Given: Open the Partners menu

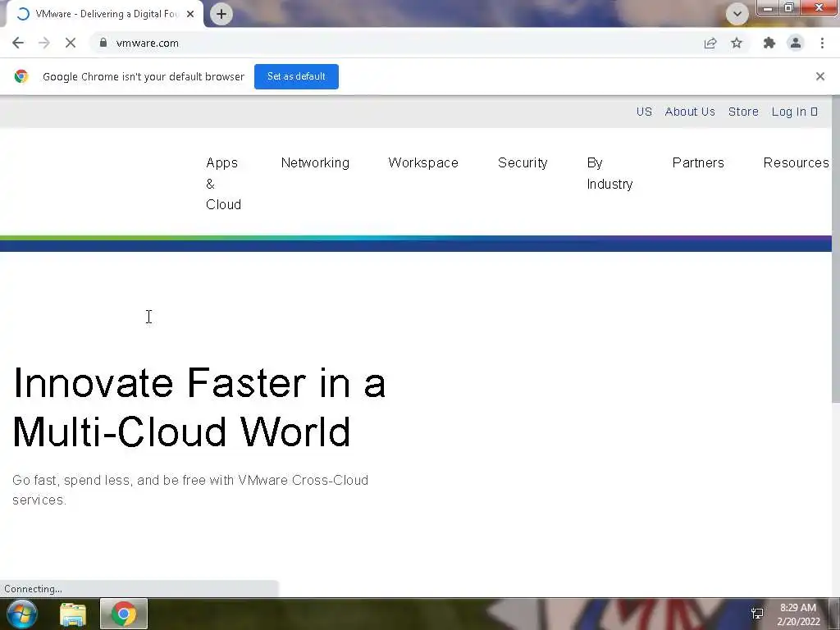Looking at the screenshot, I should pos(698,162).
